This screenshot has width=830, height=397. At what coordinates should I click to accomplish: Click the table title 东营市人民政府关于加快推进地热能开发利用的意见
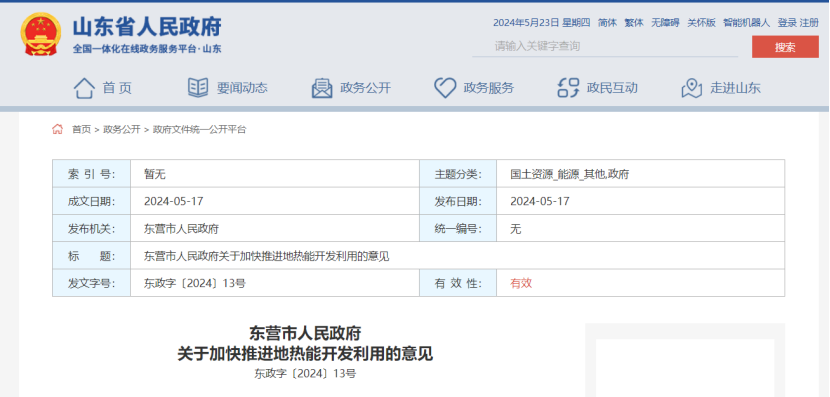(x=267, y=256)
